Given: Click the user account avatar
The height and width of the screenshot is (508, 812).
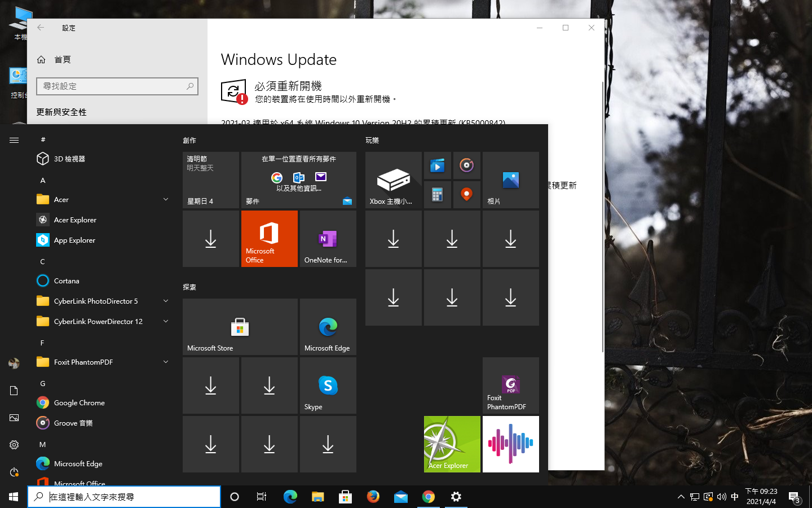Looking at the screenshot, I should point(14,364).
